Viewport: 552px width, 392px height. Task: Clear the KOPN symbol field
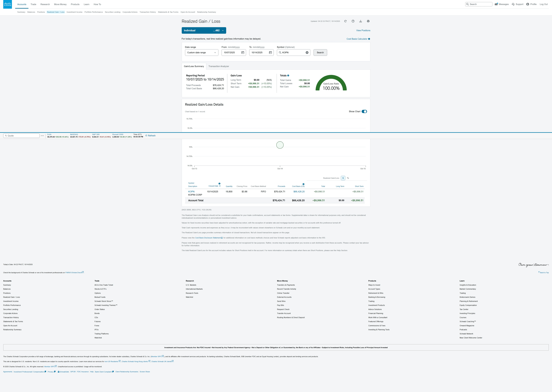(307, 53)
